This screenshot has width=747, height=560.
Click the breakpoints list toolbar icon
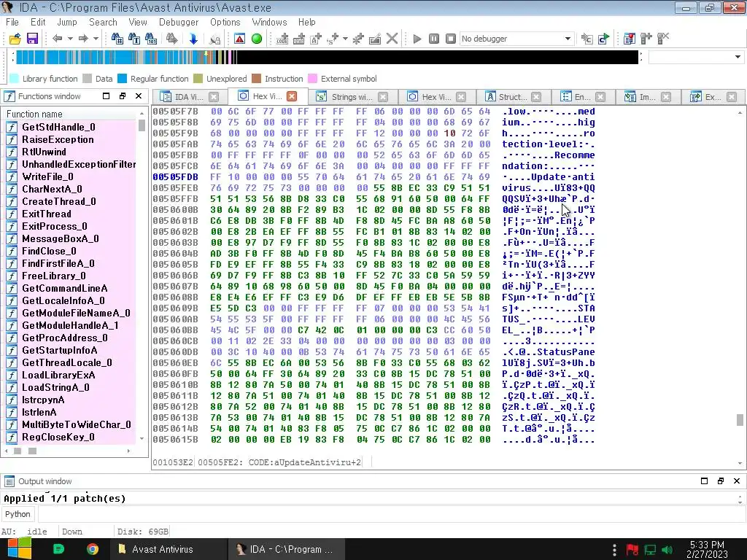630,39
